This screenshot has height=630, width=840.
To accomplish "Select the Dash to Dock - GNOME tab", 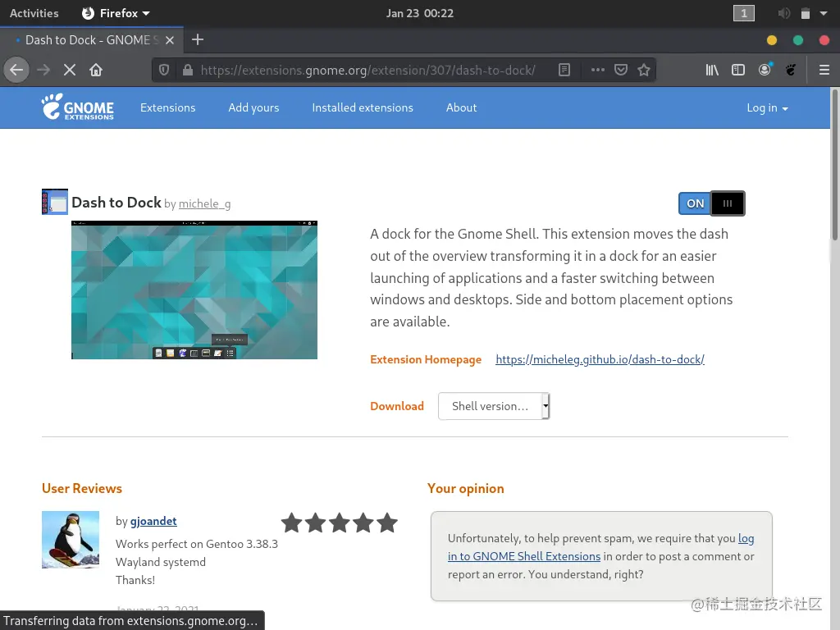I will [x=92, y=40].
